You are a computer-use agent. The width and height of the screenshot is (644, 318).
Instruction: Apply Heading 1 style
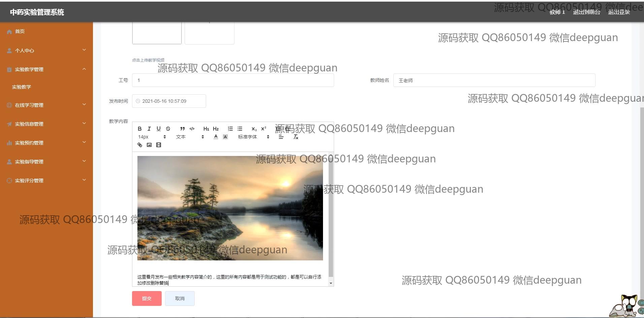pos(206,129)
